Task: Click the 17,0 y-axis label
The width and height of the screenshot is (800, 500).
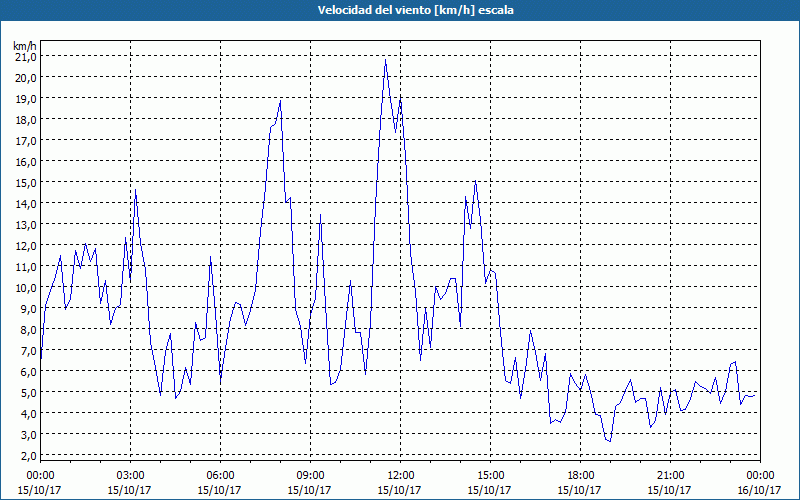Action: [x=26, y=140]
